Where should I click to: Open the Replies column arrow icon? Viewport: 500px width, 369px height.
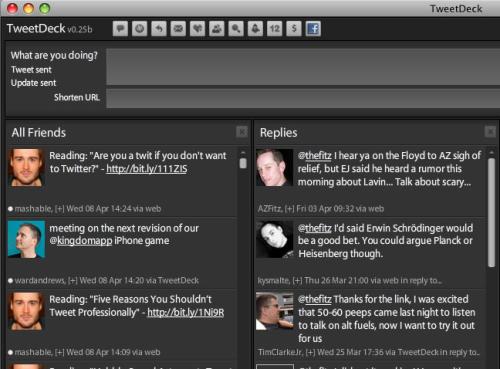[159, 29]
